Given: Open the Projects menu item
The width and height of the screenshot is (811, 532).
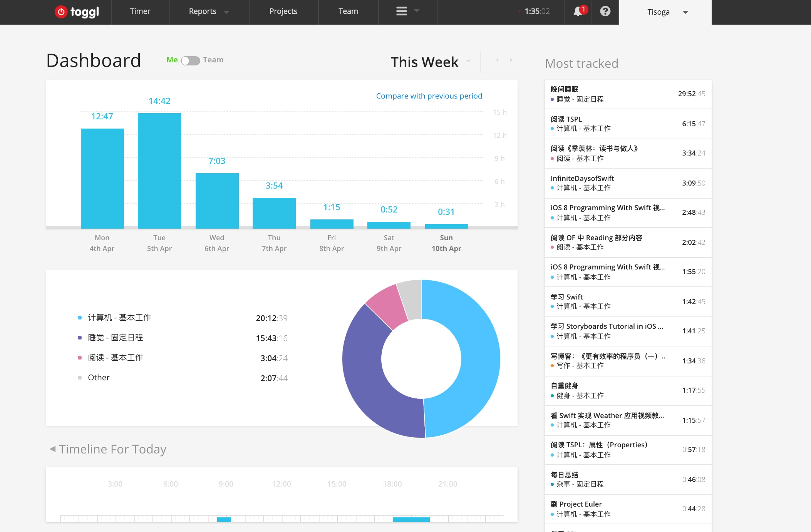Looking at the screenshot, I should pyautogui.click(x=283, y=12).
